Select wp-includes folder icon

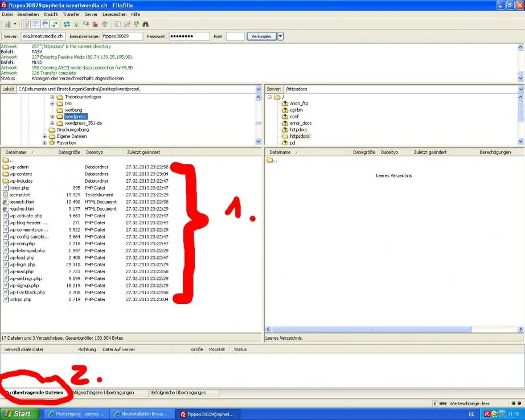coord(5,181)
